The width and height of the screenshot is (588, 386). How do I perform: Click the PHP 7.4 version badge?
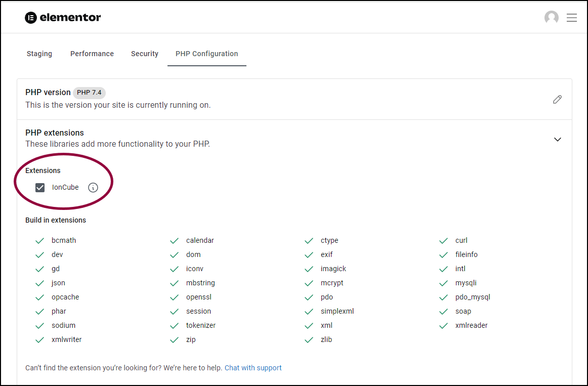click(89, 93)
